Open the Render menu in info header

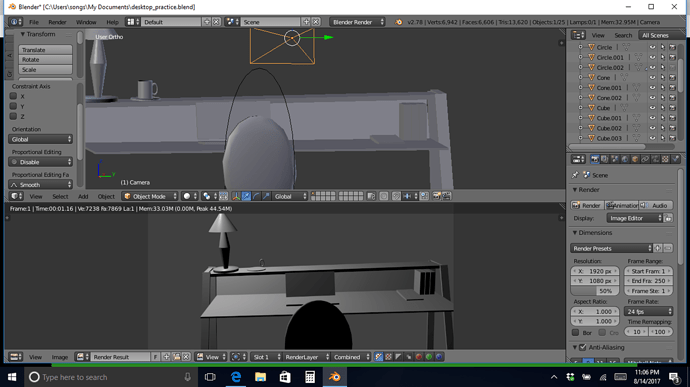point(57,22)
